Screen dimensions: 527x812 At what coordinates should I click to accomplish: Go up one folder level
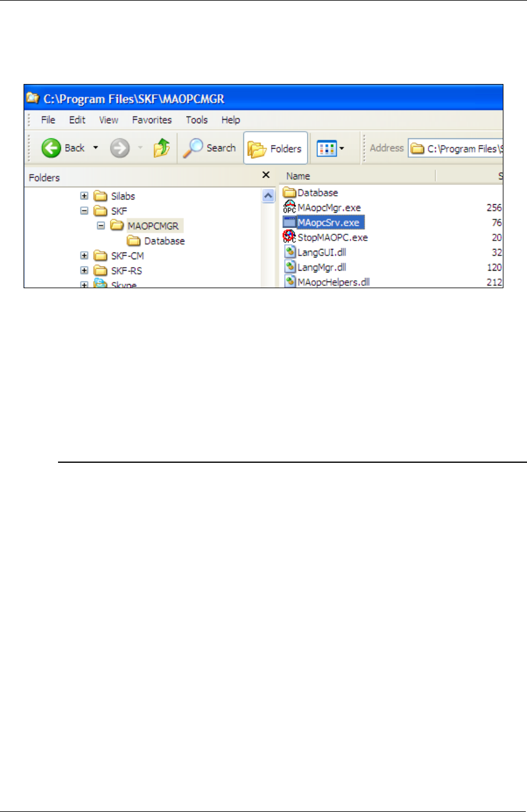coord(161,148)
